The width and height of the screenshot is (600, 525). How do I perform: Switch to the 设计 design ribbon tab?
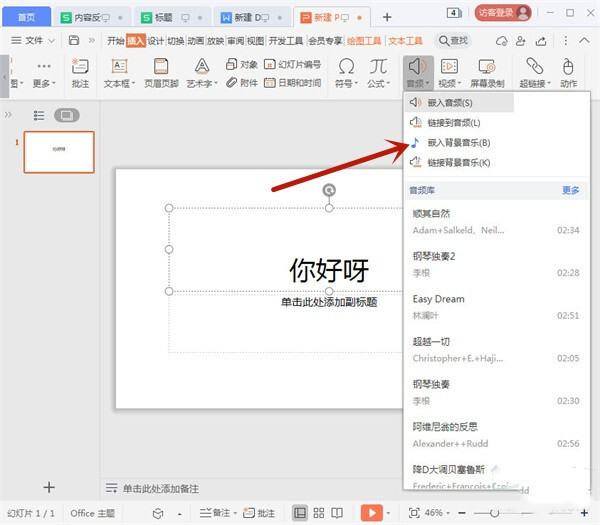[x=155, y=40]
